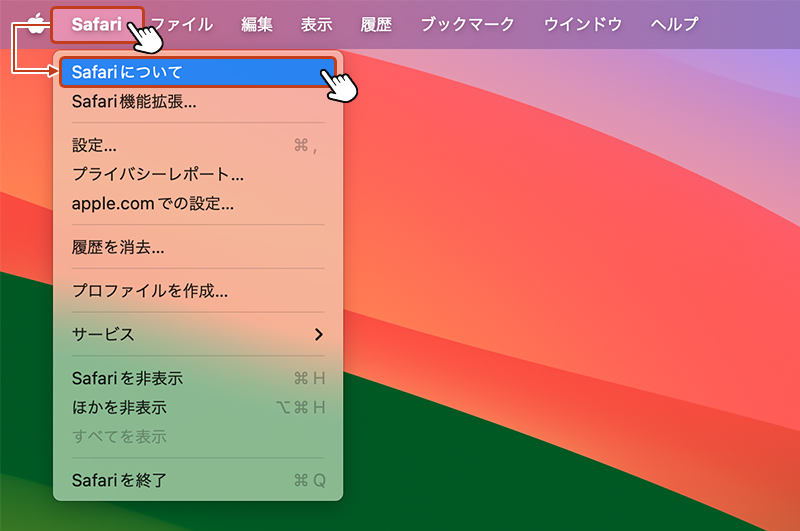Expand the サービス submenu arrow
Image resolution: width=800 pixels, height=531 pixels.
coord(319,335)
